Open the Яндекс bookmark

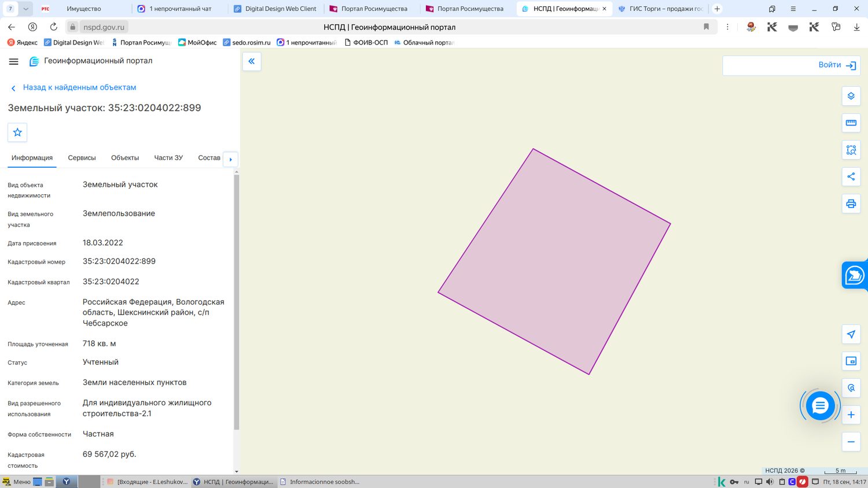(23, 42)
